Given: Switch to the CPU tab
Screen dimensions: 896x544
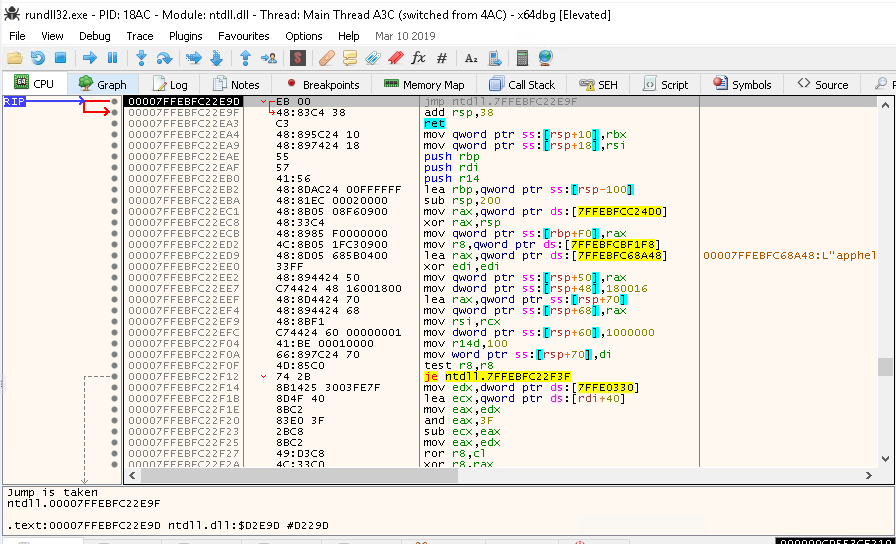Looking at the screenshot, I should point(34,84).
